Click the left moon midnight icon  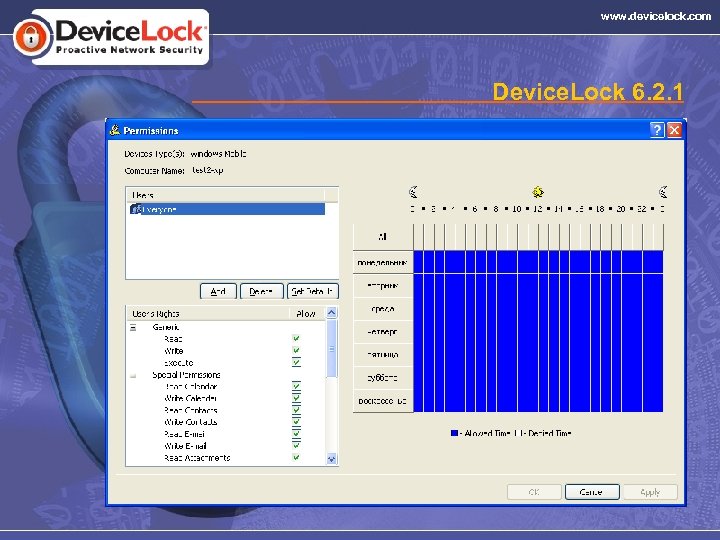(x=413, y=192)
